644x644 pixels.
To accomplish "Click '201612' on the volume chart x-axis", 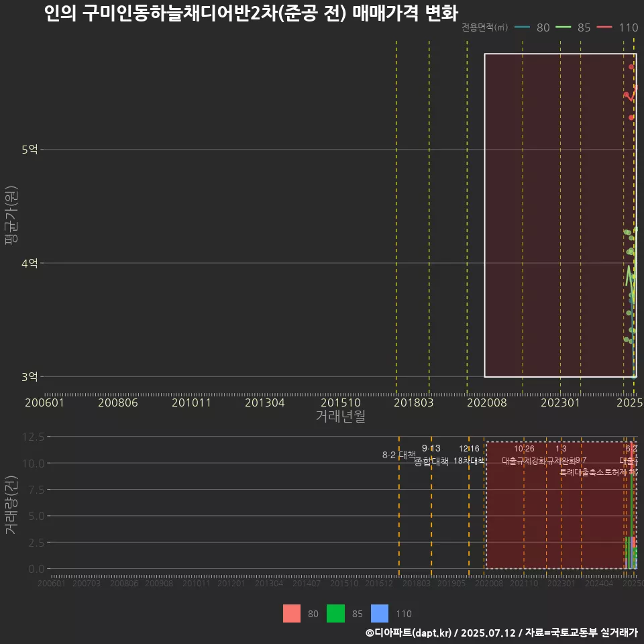I will coord(379,583).
